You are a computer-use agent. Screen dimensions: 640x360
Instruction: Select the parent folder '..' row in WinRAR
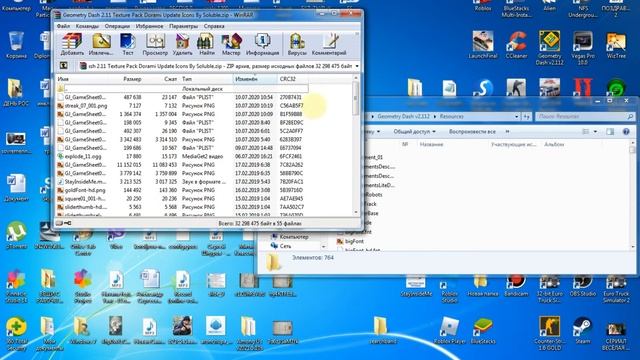coord(182,89)
